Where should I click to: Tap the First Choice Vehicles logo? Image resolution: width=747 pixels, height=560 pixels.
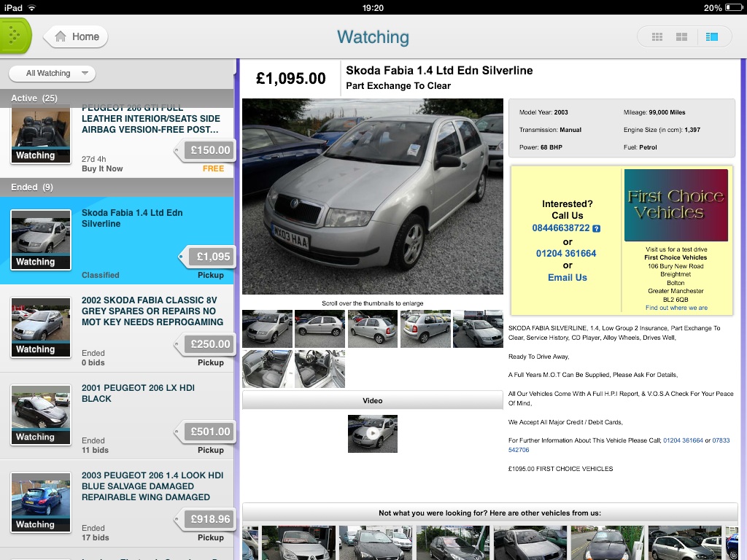(x=676, y=205)
